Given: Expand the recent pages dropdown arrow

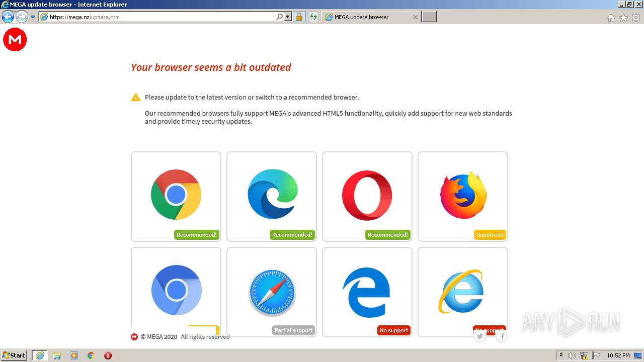Looking at the screenshot, I should 33,17.
